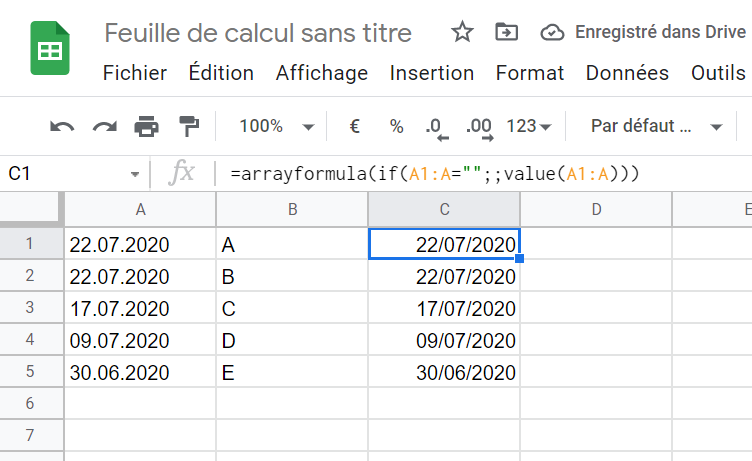This screenshot has height=461, width=752.
Task: Open the Par défaut font dropdown
Action: 657,126
